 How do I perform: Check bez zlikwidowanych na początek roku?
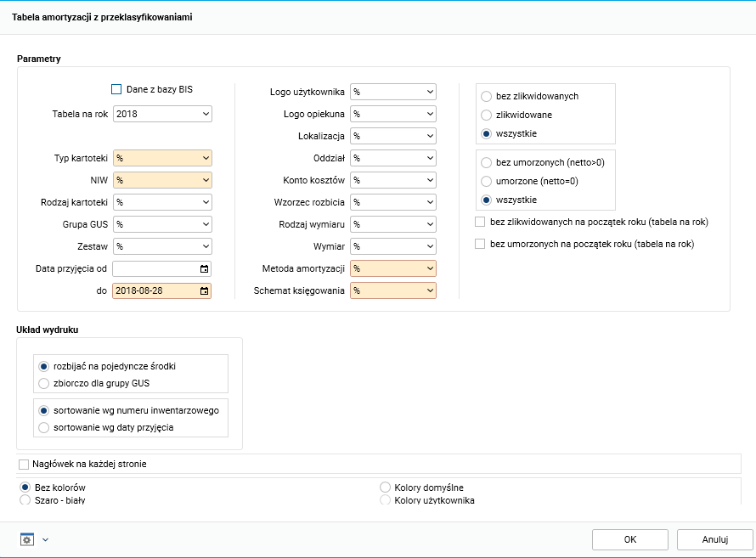click(x=480, y=222)
